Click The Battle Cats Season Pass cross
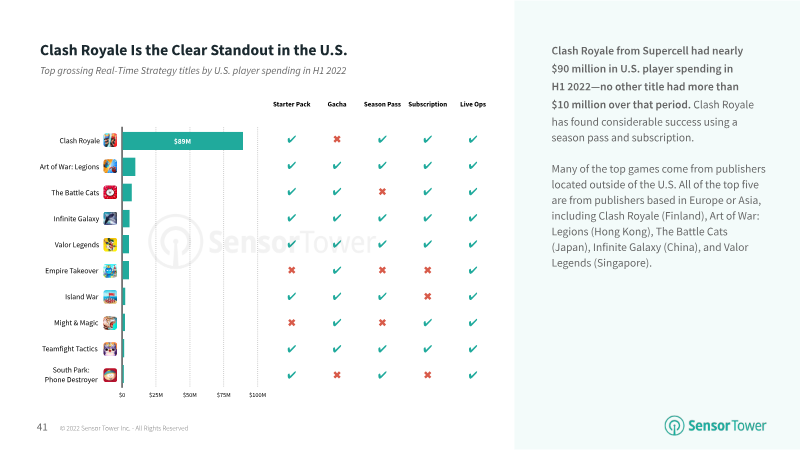This screenshot has height=450, width=800. 382,192
